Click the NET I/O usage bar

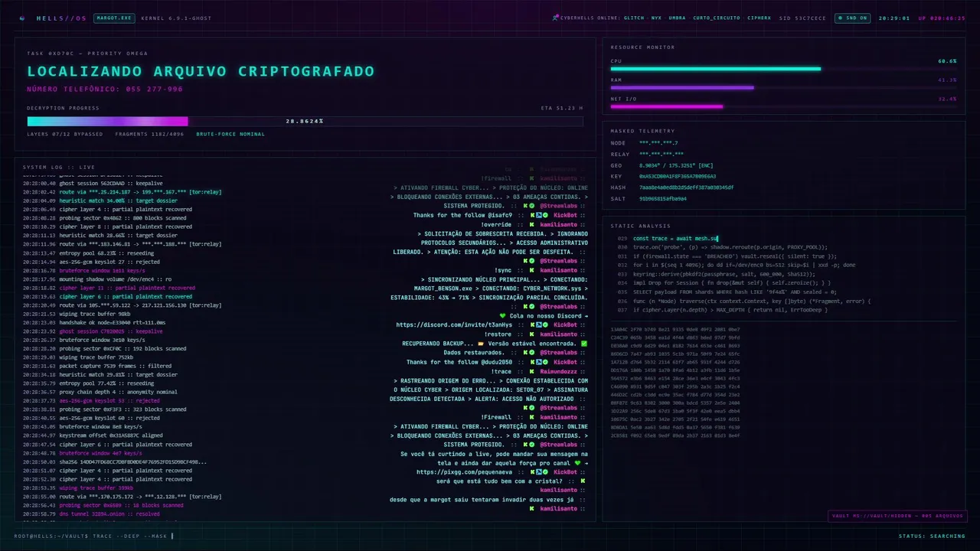[783, 106]
